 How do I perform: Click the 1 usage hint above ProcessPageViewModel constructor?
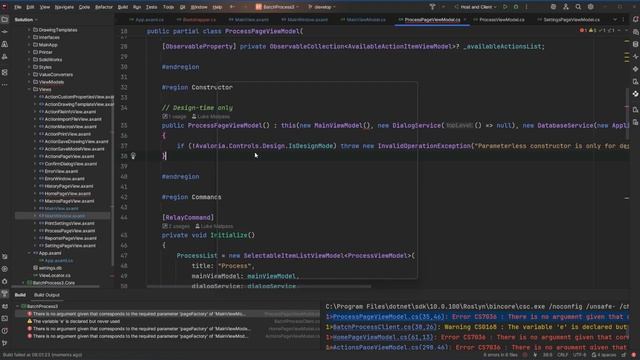(x=174, y=117)
